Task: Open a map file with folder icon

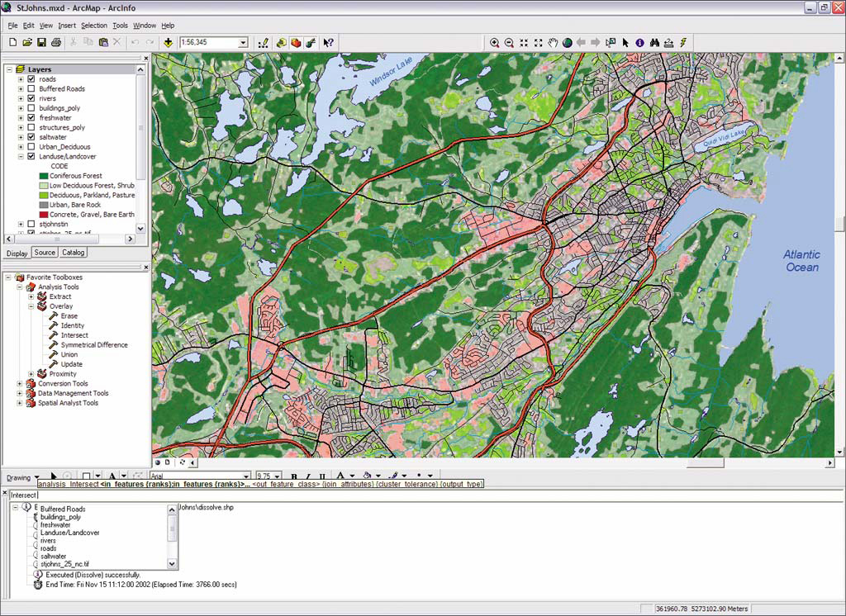Action: pyautogui.click(x=27, y=43)
